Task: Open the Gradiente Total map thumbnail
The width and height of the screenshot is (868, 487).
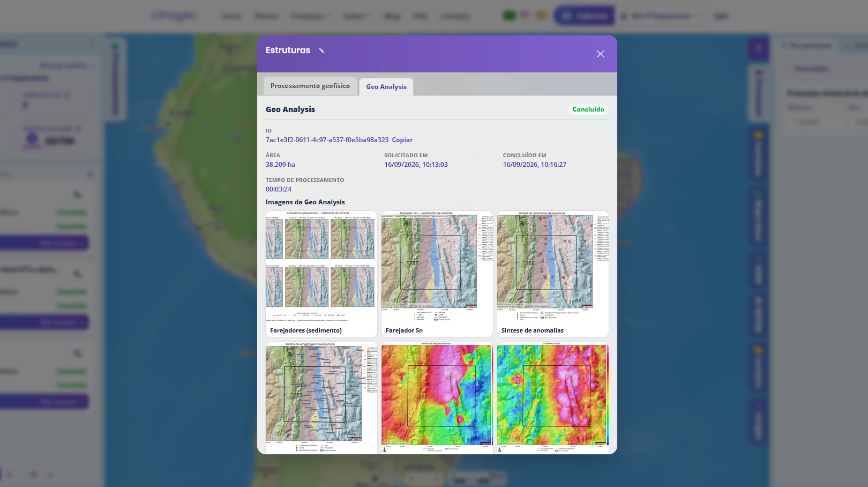Action: 553,398
